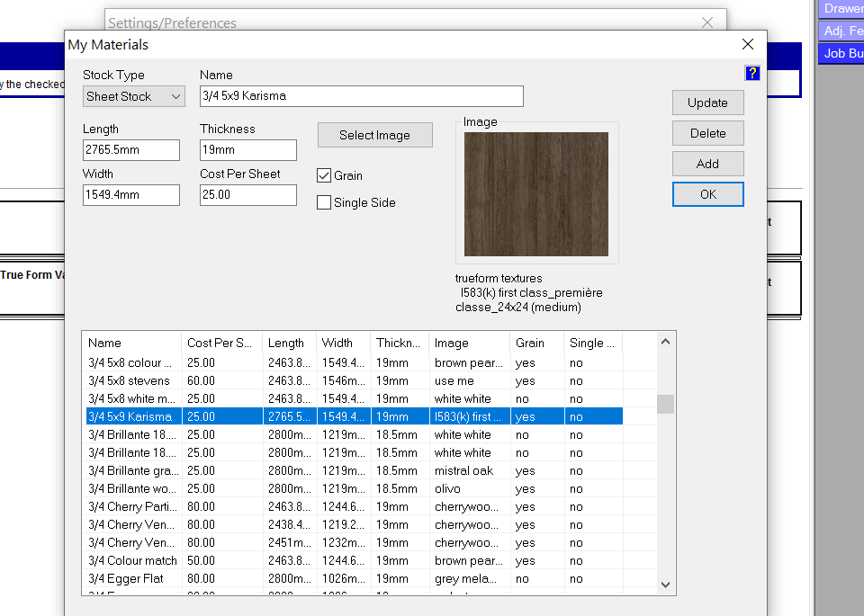Sort list by Grain column header
Image resolution: width=864 pixels, height=616 pixels.
(x=536, y=343)
